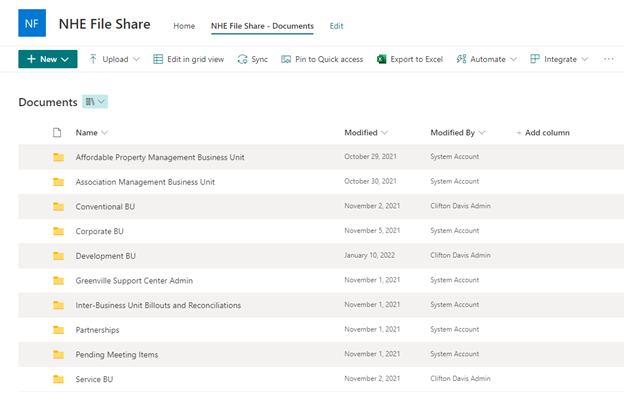This screenshot has height=405, width=624.
Task: Open the Partnerships folder name
Action: coord(98,330)
